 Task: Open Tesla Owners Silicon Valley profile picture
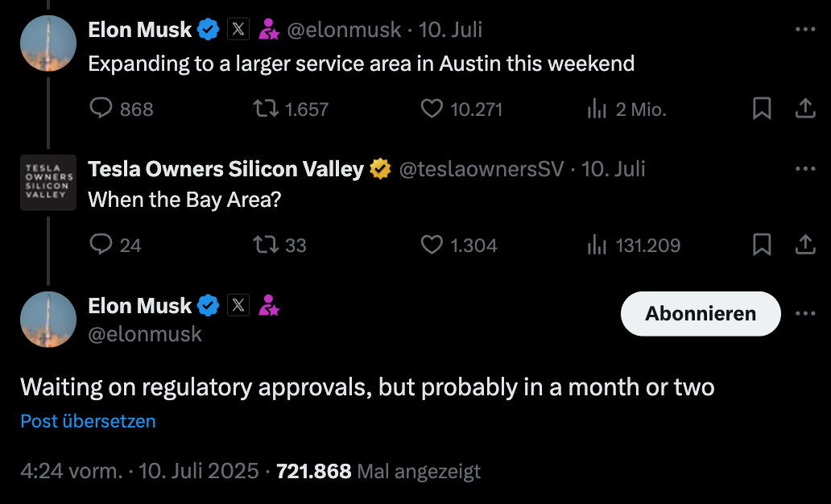point(48,183)
